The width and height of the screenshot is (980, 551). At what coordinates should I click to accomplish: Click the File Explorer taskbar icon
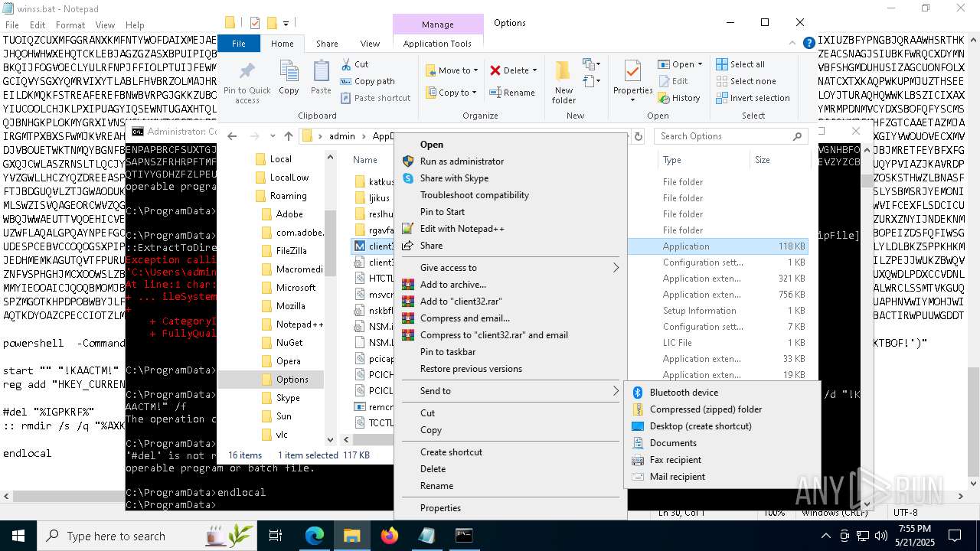click(351, 536)
